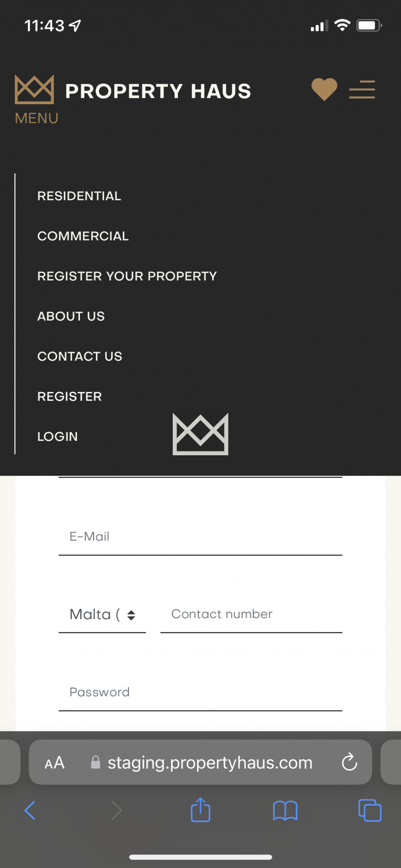The image size is (401, 868).
Task: Select Commercial from the menu
Action: click(83, 236)
